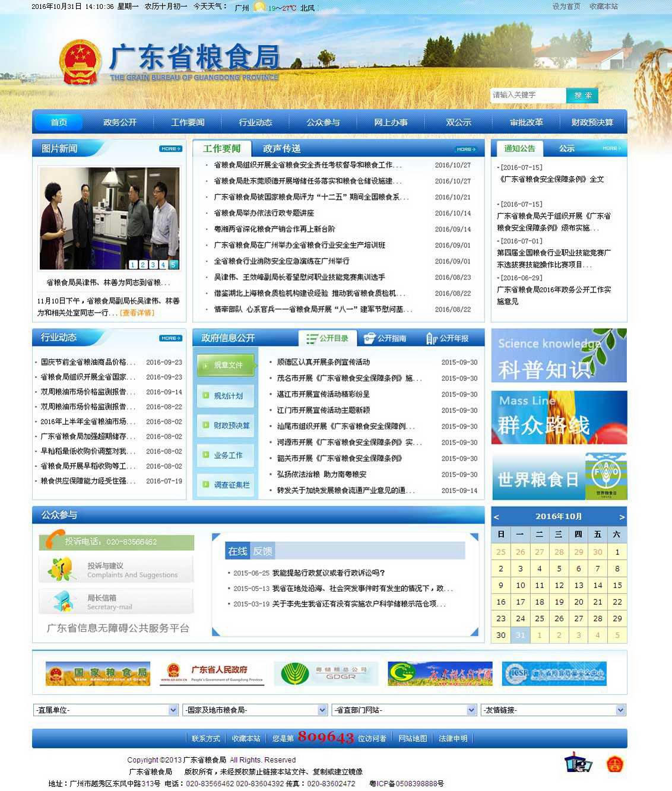Click 设为首页 link at top
The width and height of the screenshot is (672, 791).
566,7
